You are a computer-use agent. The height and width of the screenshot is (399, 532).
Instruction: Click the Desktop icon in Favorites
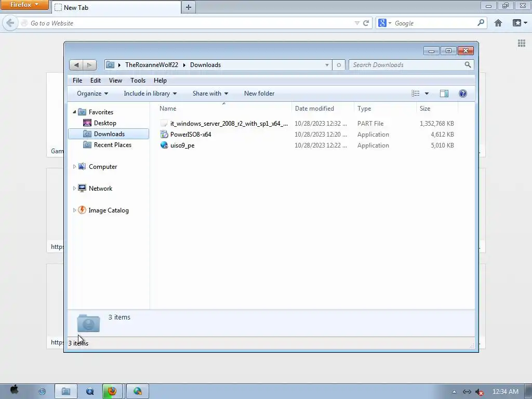pos(87,123)
